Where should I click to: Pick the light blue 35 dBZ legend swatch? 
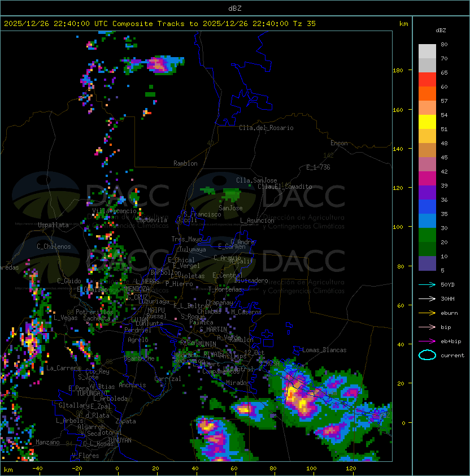click(x=427, y=220)
